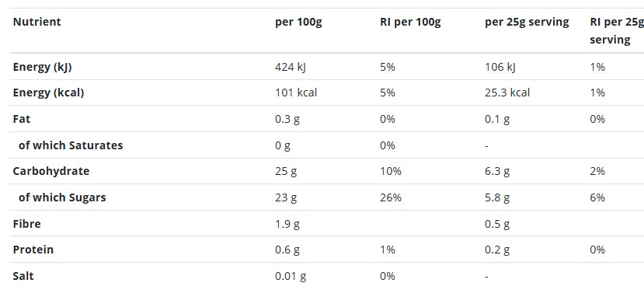Click the RI per 100g header

click(x=410, y=22)
